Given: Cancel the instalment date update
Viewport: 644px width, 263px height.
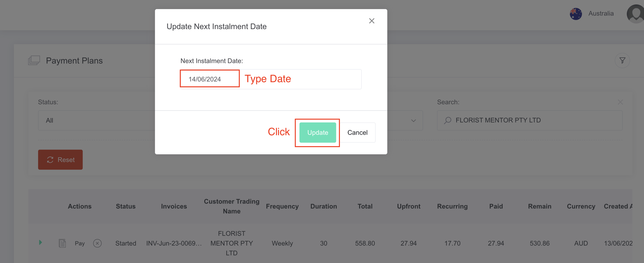Looking at the screenshot, I should pos(357,132).
